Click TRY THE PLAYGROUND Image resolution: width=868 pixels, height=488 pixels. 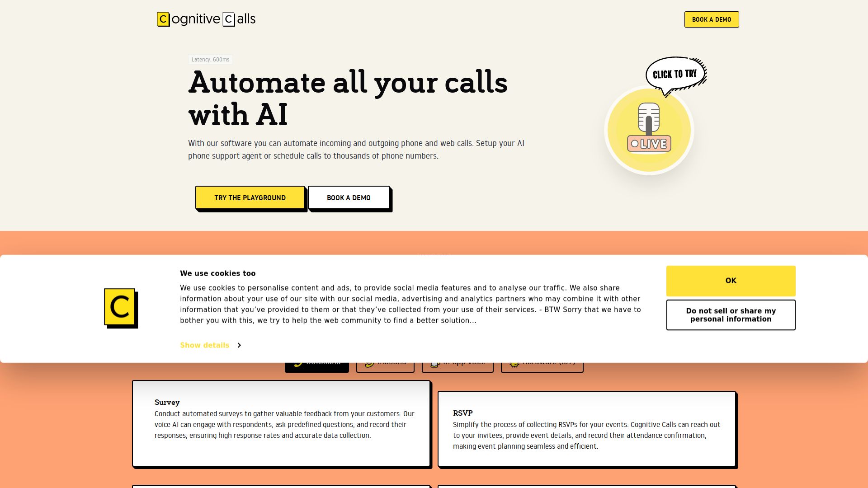(250, 197)
